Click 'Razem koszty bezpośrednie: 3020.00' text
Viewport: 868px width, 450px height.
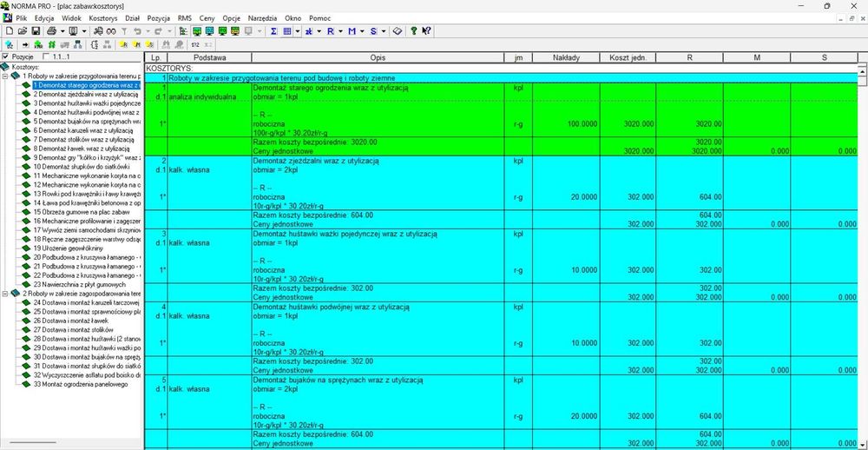[x=315, y=142]
